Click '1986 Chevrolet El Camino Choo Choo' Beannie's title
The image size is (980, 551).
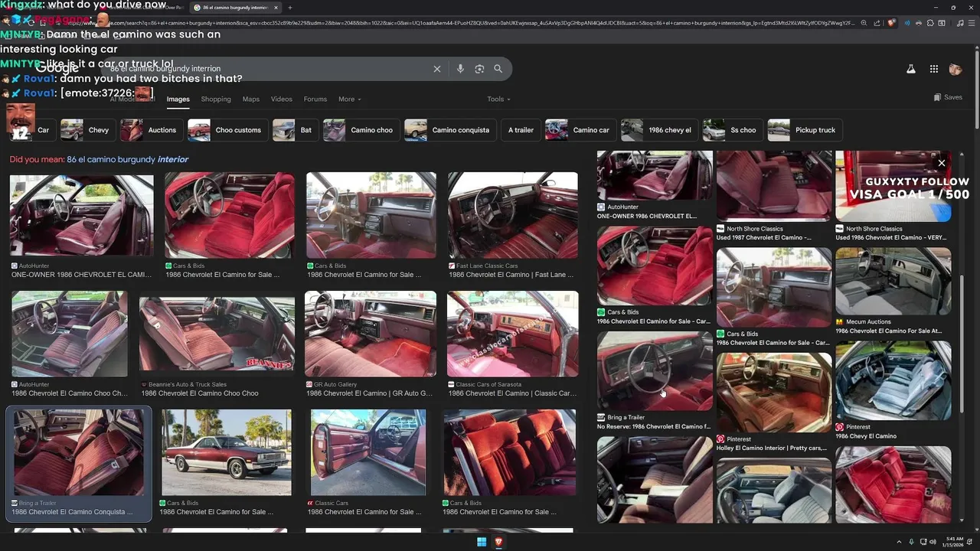click(200, 393)
